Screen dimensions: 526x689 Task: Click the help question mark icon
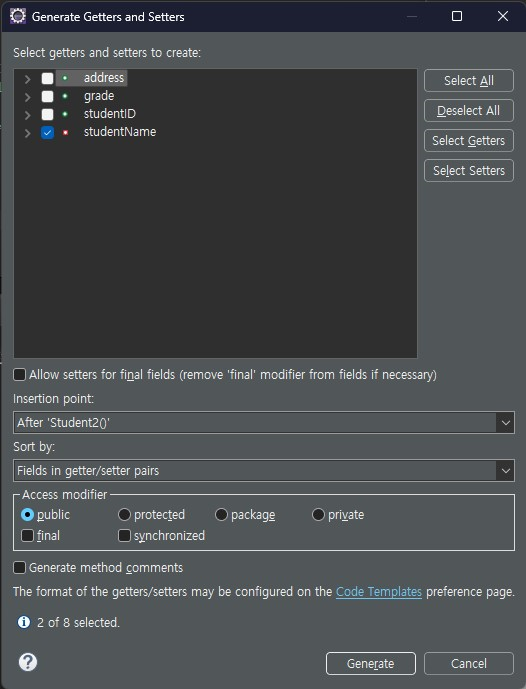tap(28, 662)
